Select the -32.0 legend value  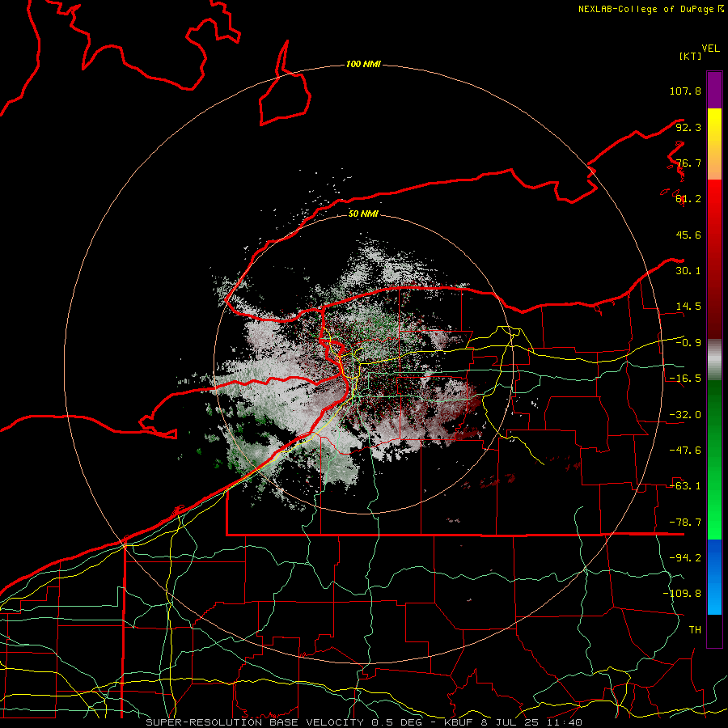(685, 415)
